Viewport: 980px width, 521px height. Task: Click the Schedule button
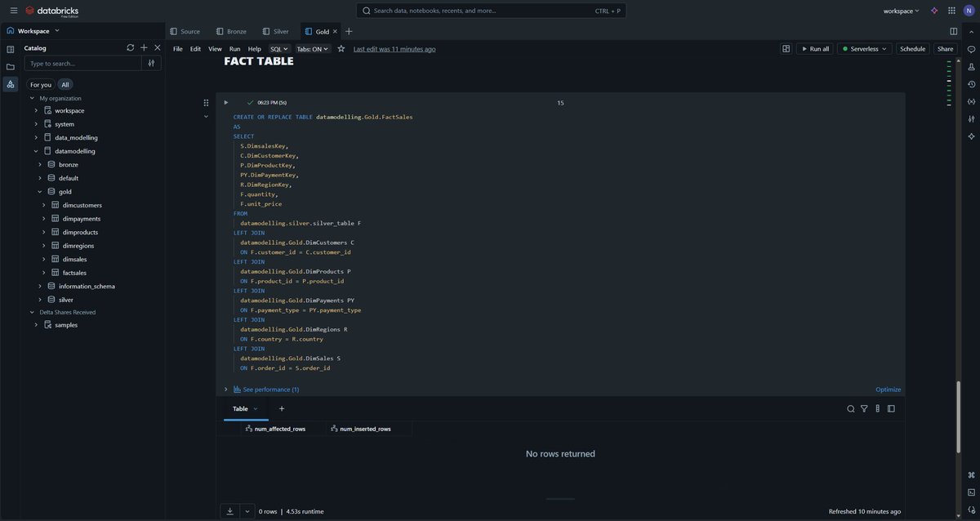[x=912, y=49]
